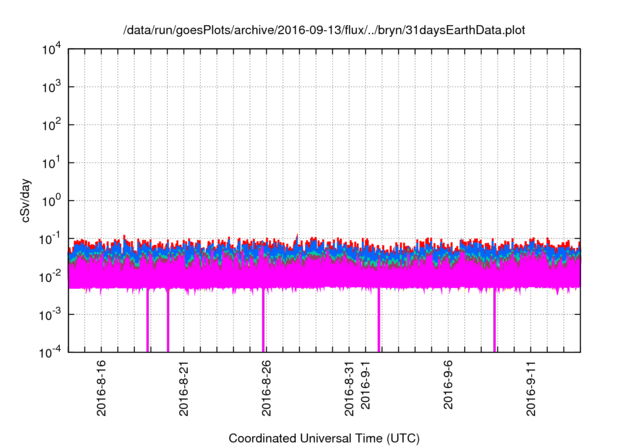Click the 10^3 y-axis tick label
The image size is (640, 448).
pos(51,87)
